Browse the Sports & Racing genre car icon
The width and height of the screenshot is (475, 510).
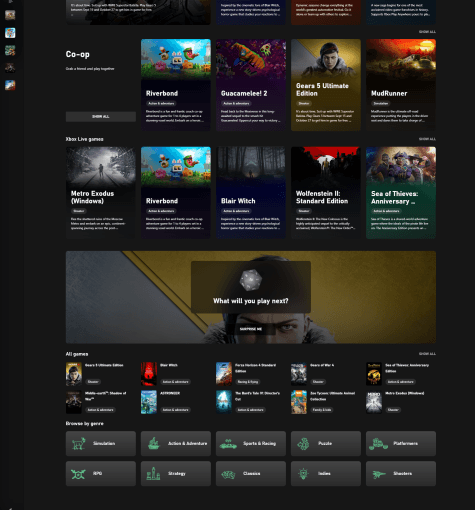(251, 443)
